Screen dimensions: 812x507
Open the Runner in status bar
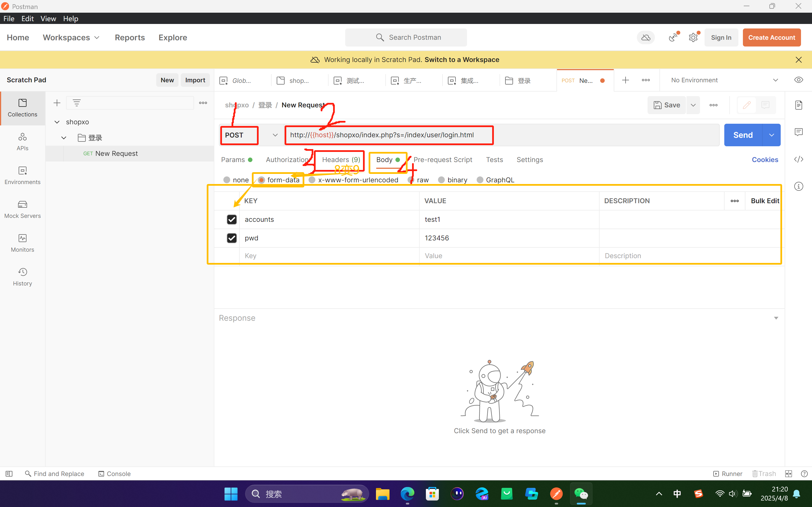(727, 473)
